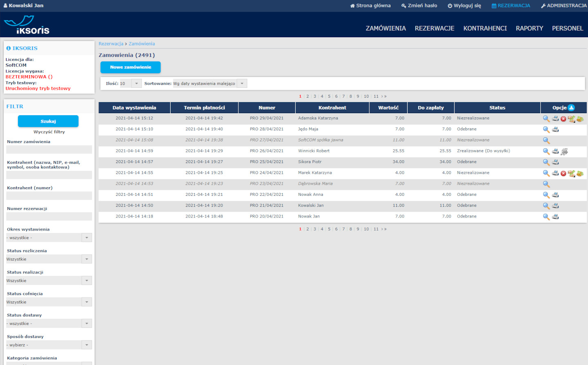Viewport: 588px width, 365px height.
Task: Click the Nowe zamówienie button
Action: [130, 67]
